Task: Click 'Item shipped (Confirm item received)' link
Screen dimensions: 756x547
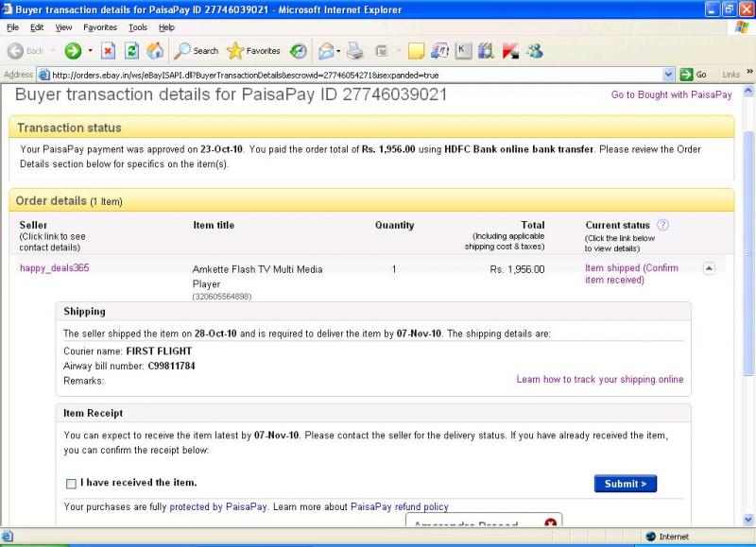Action: coord(631,274)
